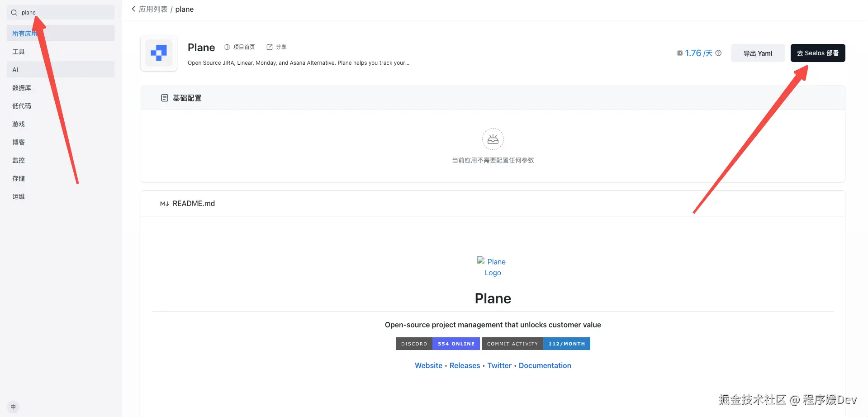
Task: Click the 基础配置 section icon
Action: coord(165,98)
